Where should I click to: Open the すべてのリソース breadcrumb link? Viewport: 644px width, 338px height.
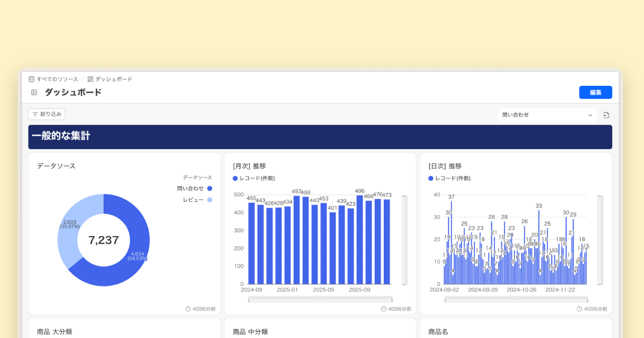point(53,79)
